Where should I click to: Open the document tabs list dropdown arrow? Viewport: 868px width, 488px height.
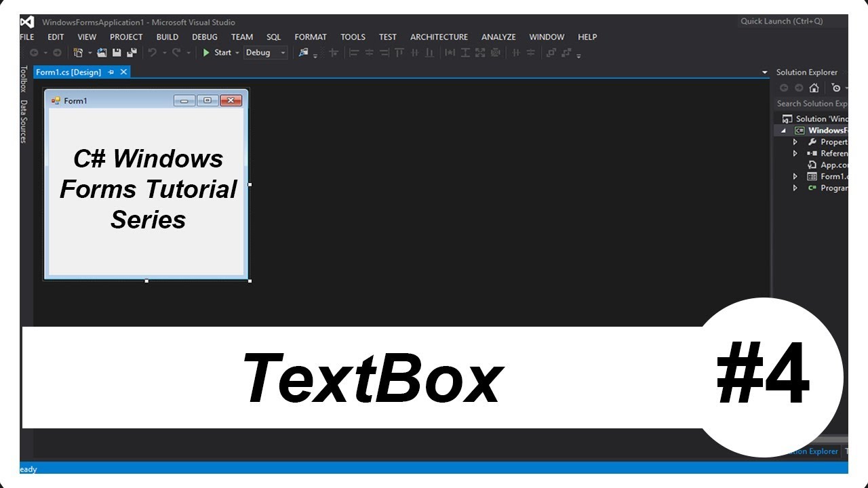point(765,73)
